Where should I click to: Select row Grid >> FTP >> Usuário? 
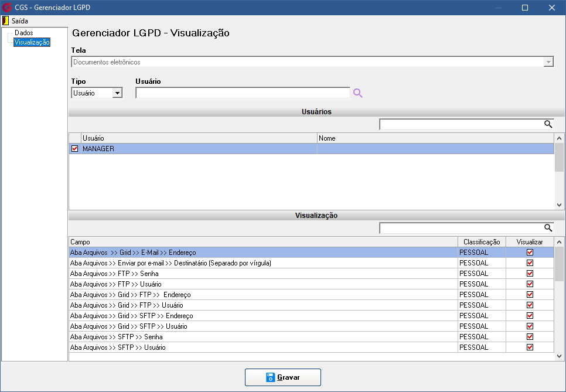[x=312, y=305]
